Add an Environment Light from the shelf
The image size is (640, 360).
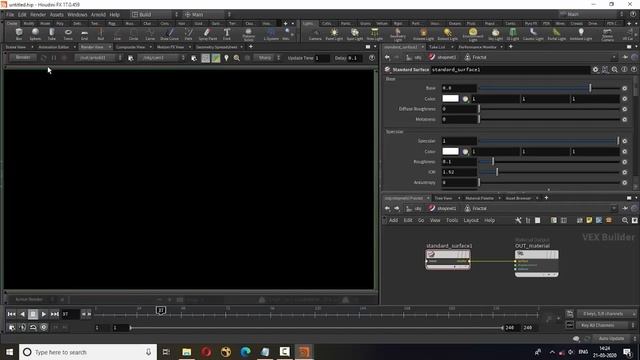[x=473, y=35]
